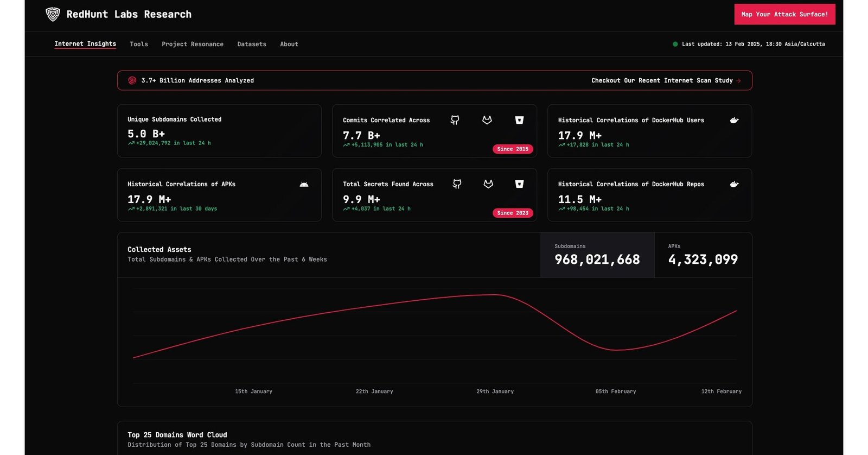
Task: Click the GitHub icon in Commits Correlated card
Action: pos(455,120)
